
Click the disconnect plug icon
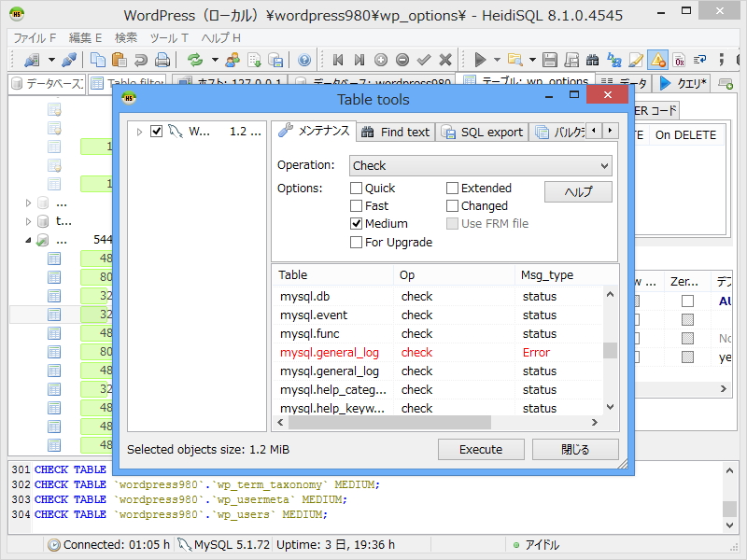point(69,60)
